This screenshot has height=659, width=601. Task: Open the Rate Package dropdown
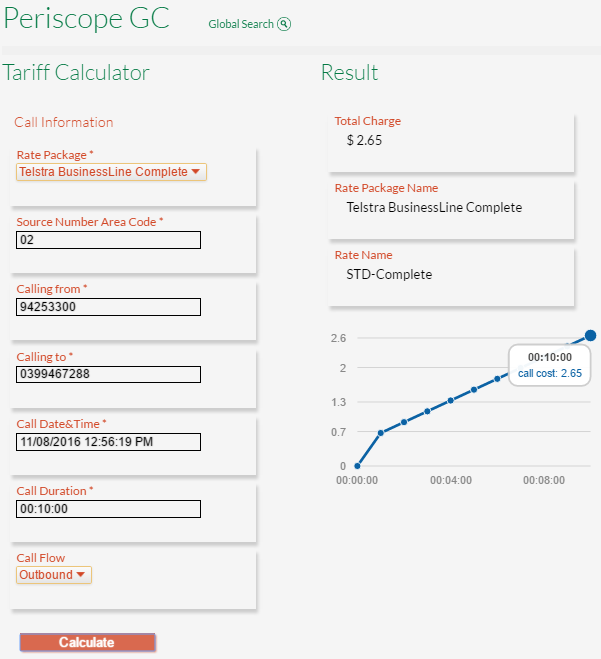111,172
